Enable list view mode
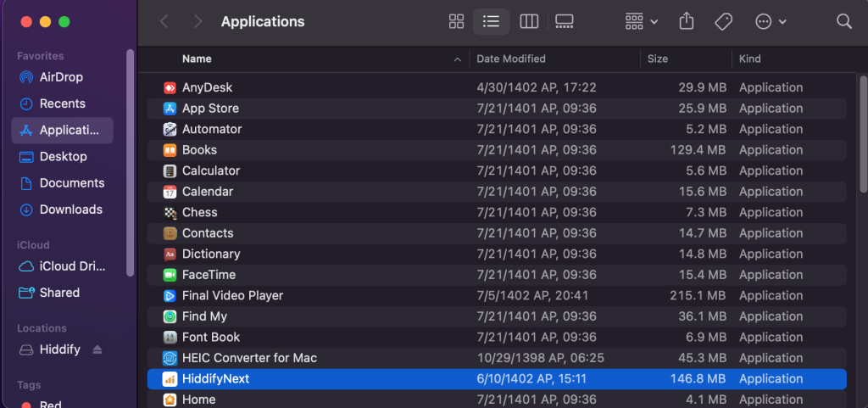 click(491, 21)
